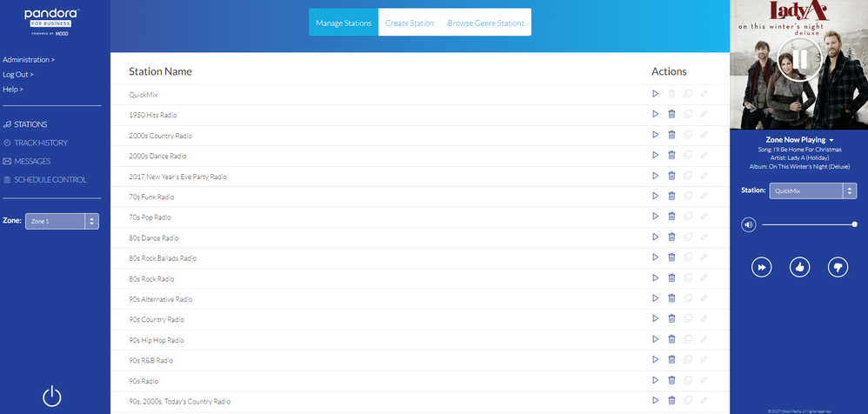Delete the 2000s Country Radio station
The image size is (868, 414).
(671, 136)
